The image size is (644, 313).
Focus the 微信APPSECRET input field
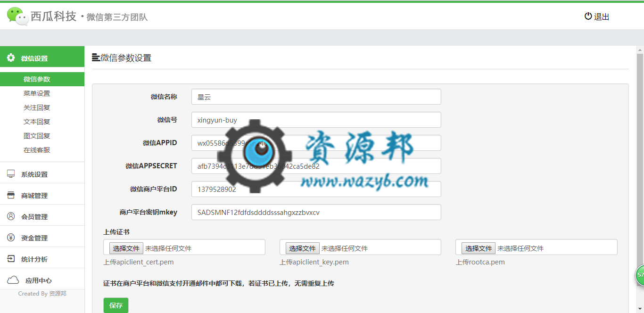coord(316,166)
